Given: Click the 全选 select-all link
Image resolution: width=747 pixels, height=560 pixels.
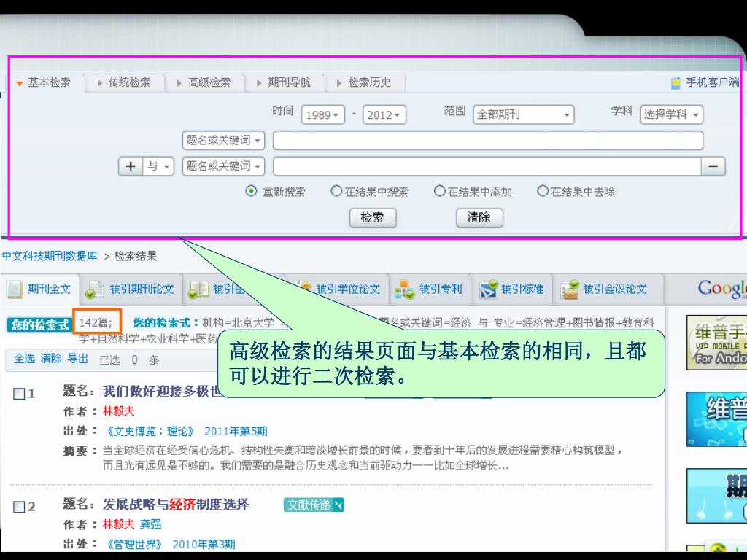Looking at the screenshot, I should (24, 359).
